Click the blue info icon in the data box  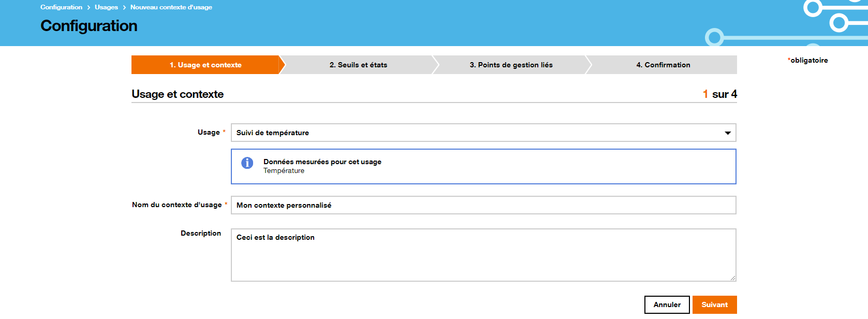(x=247, y=163)
